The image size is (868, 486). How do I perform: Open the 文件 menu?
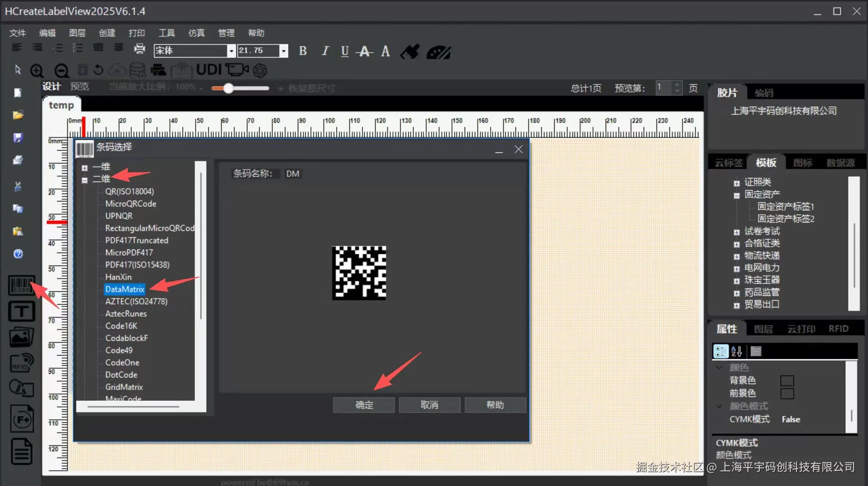18,33
